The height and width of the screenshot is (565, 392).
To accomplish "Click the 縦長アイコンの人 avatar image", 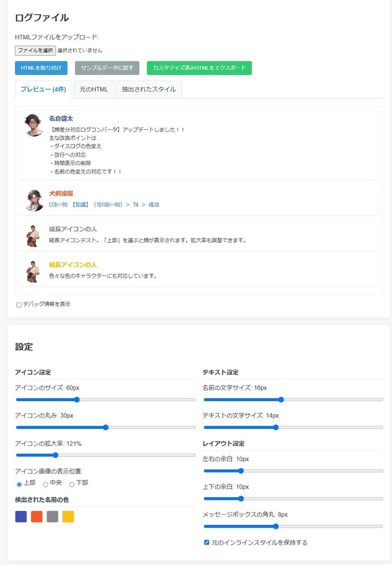I will click(x=32, y=236).
